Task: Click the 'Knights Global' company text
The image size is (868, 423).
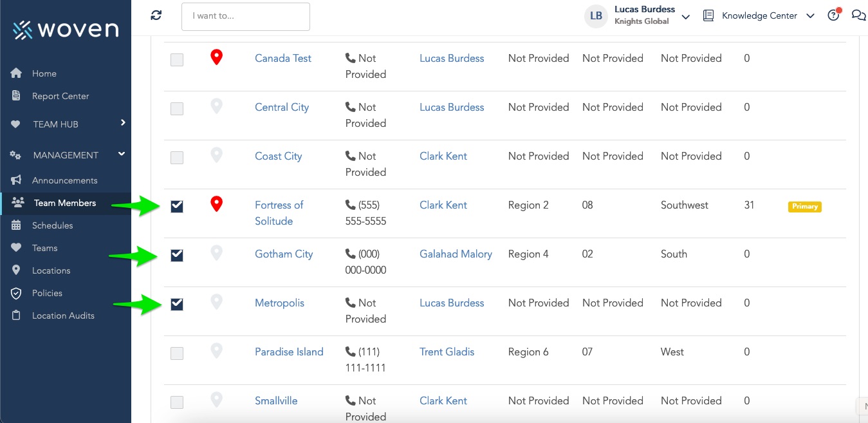Action: coord(642,21)
